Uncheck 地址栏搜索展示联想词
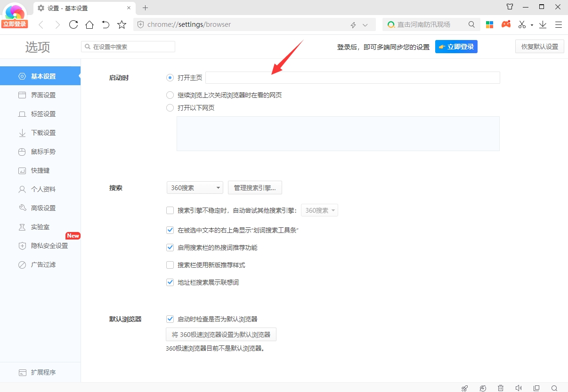Viewport: 568px width, 392px height. (170, 282)
